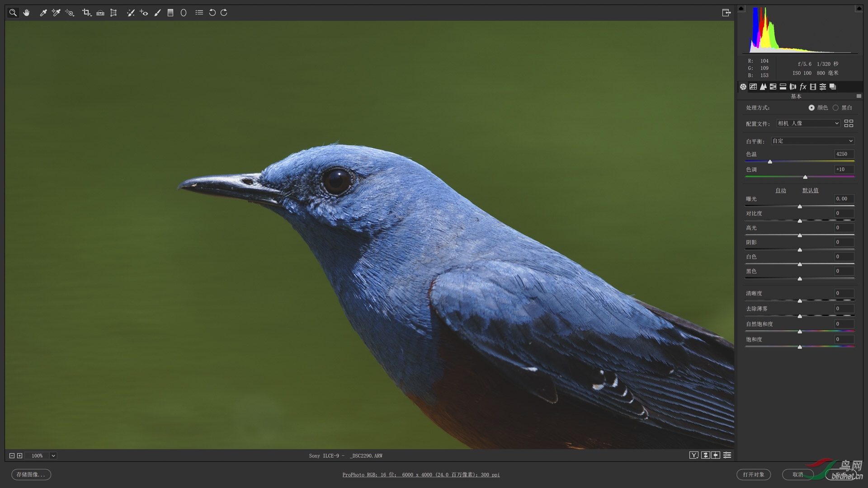Select the 颜色 (color) treatment radio button
The width and height of the screenshot is (868, 488).
[x=811, y=108]
